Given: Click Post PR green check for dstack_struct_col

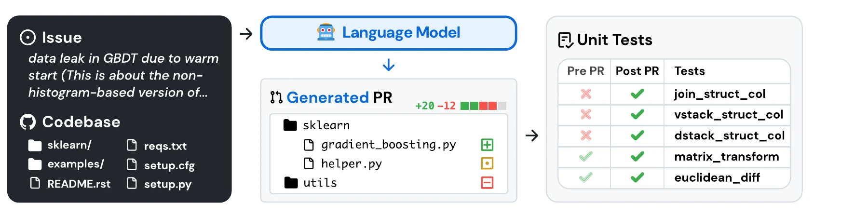Looking at the screenshot, I should click(x=637, y=136).
